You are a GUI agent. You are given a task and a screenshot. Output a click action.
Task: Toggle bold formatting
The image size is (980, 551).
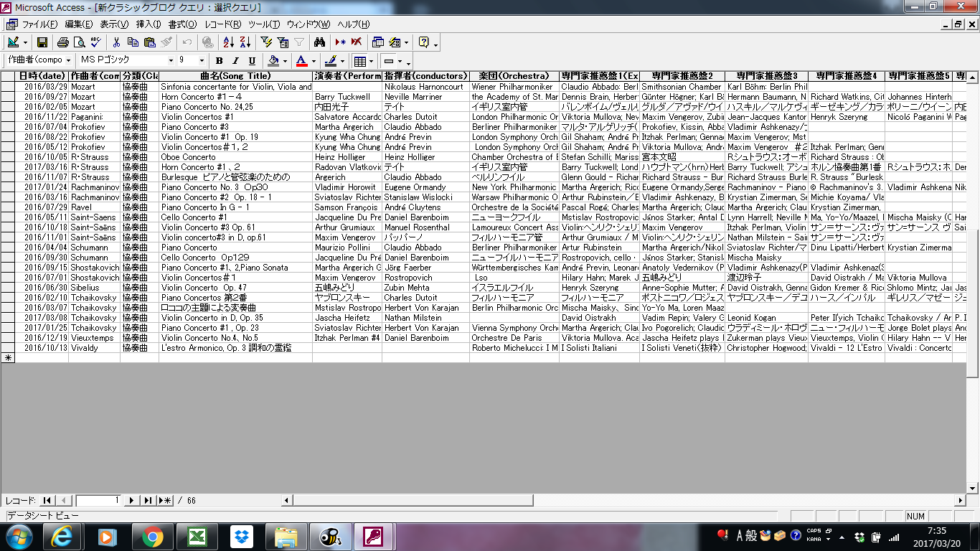click(219, 61)
